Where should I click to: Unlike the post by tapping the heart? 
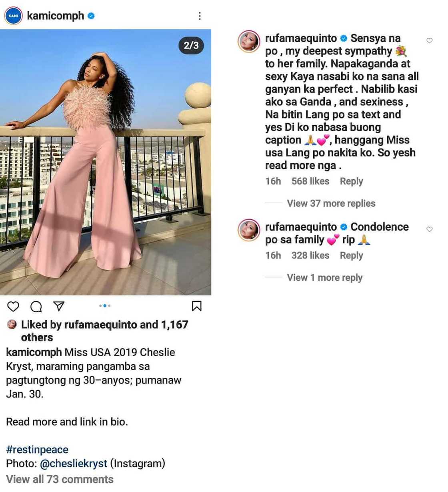pos(13,306)
